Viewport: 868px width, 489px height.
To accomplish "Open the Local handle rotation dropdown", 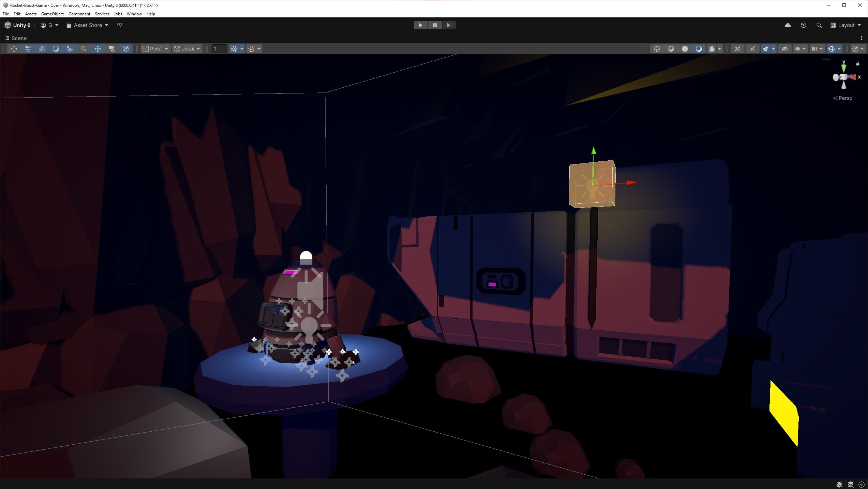I will pyautogui.click(x=187, y=49).
